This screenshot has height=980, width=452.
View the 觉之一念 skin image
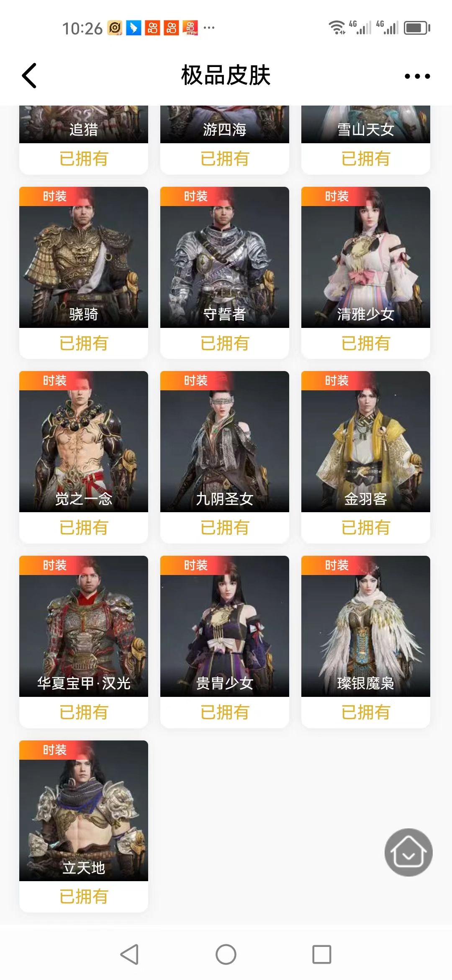tap(84, 441)
